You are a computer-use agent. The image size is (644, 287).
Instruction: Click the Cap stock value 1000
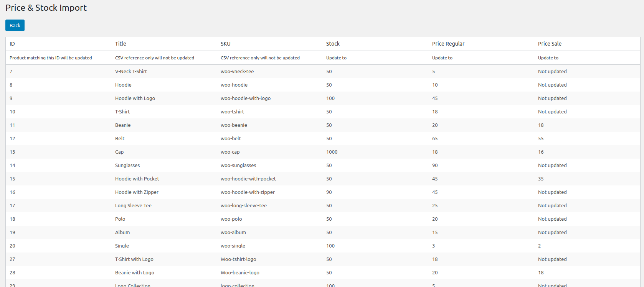pos(332,152)
